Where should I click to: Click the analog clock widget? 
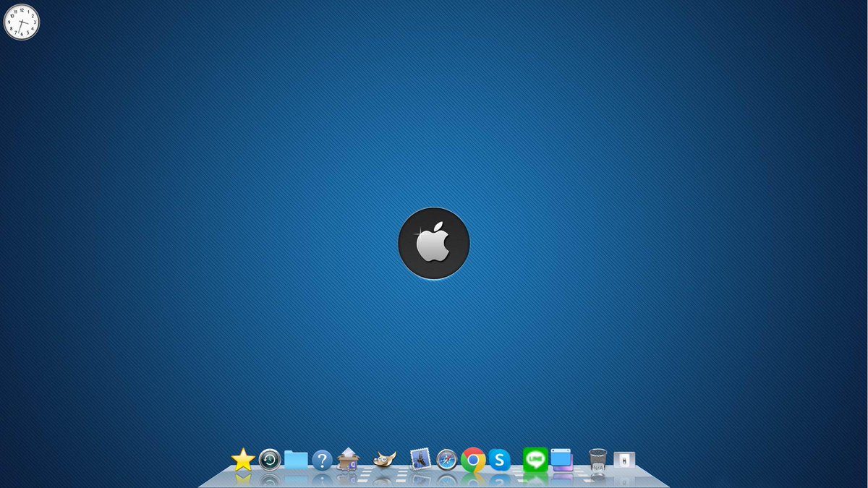pos(22,22)
